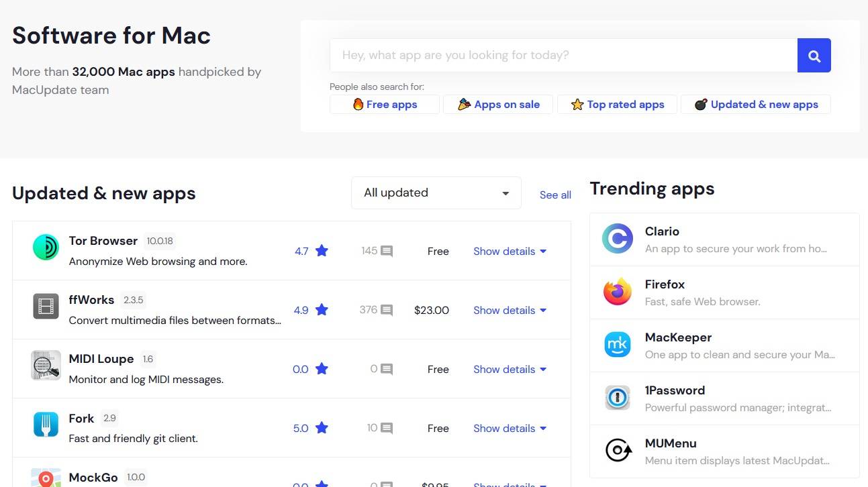Click the app search input field

(x=563, y=55)
